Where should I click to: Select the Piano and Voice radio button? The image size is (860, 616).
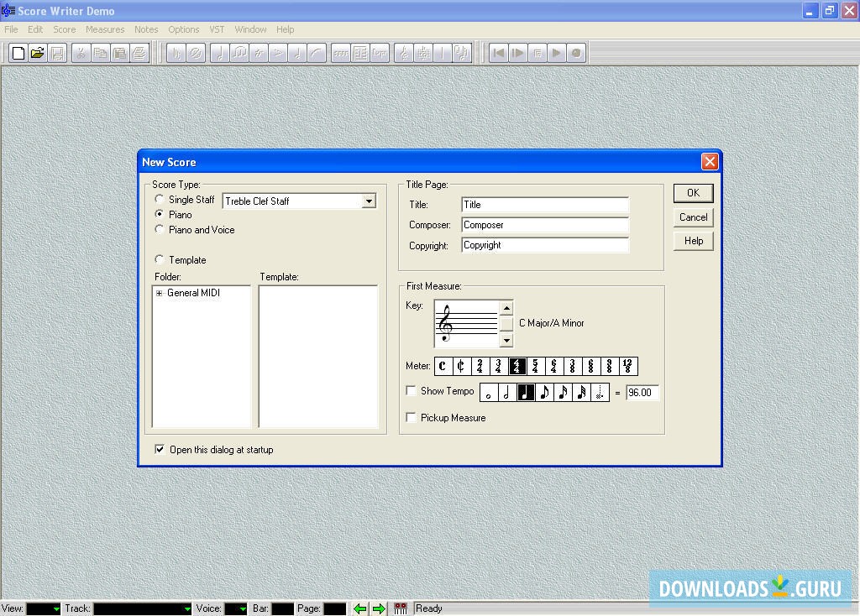159,229
